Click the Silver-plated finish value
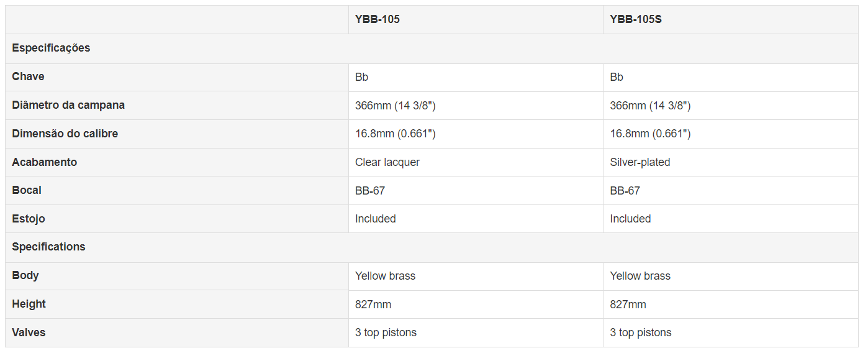The height and width of the screenshot is (353, 868). click(640, 162)
